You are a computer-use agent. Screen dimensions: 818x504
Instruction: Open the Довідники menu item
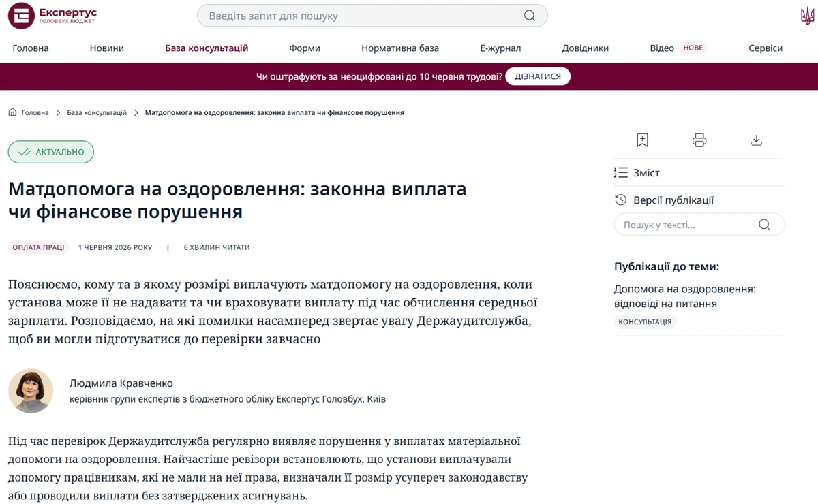coord(586,48)
